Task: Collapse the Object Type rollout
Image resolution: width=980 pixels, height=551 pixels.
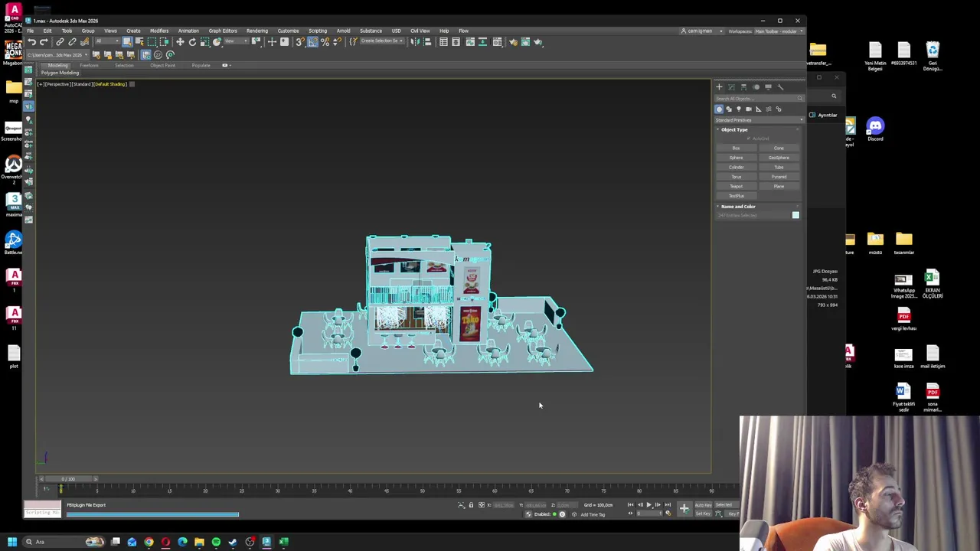Action: (x=733, y=129)
